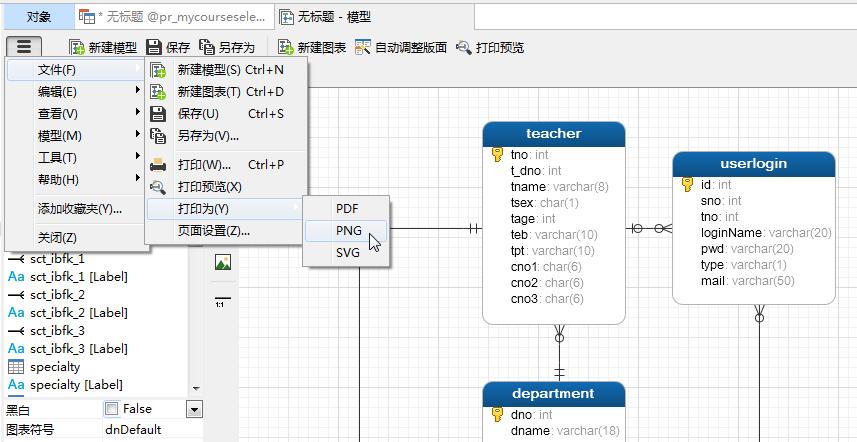Select the image tool in vertical palette
857x442 pixels.
223,262
